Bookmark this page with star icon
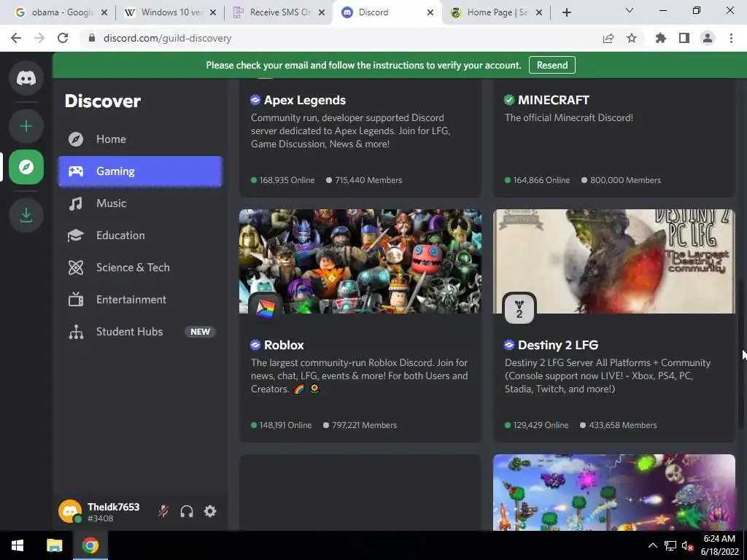This screenshot has width=747, height=560. point(632,38)
